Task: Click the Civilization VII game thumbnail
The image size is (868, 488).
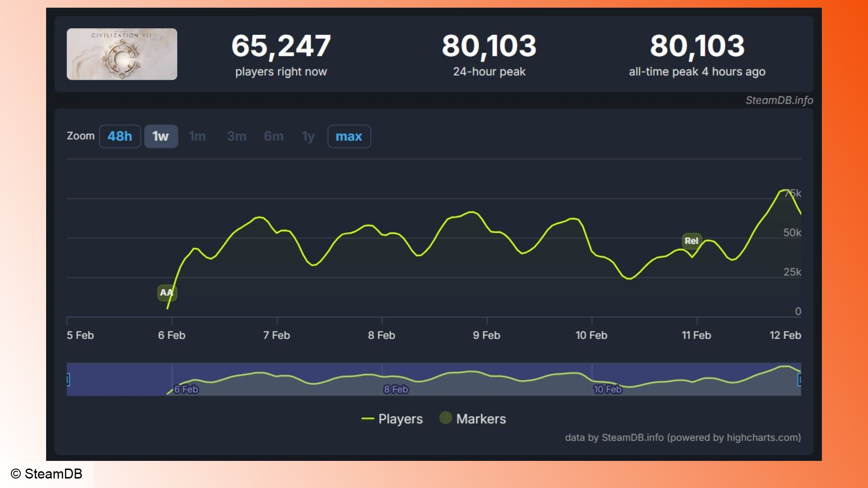Action: tap(122, 54)
